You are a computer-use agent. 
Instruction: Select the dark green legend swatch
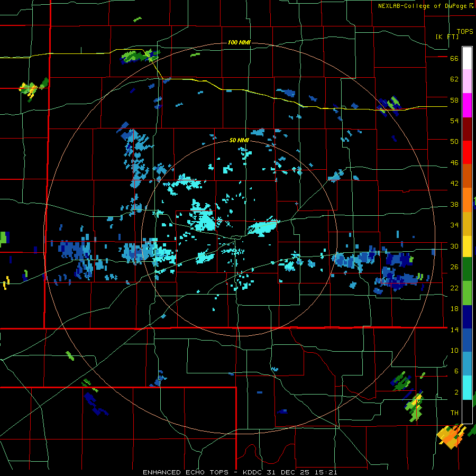pyautogui.click(x=467, y=269)
